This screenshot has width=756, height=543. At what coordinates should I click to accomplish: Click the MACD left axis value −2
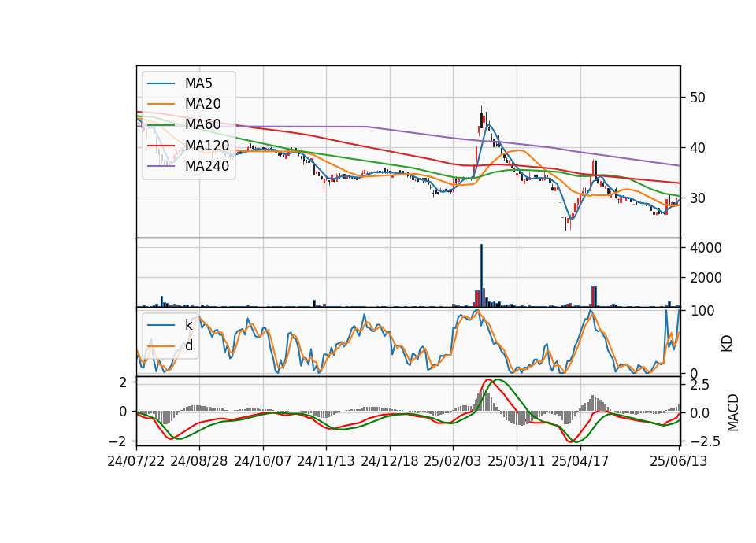coord(118,441)
